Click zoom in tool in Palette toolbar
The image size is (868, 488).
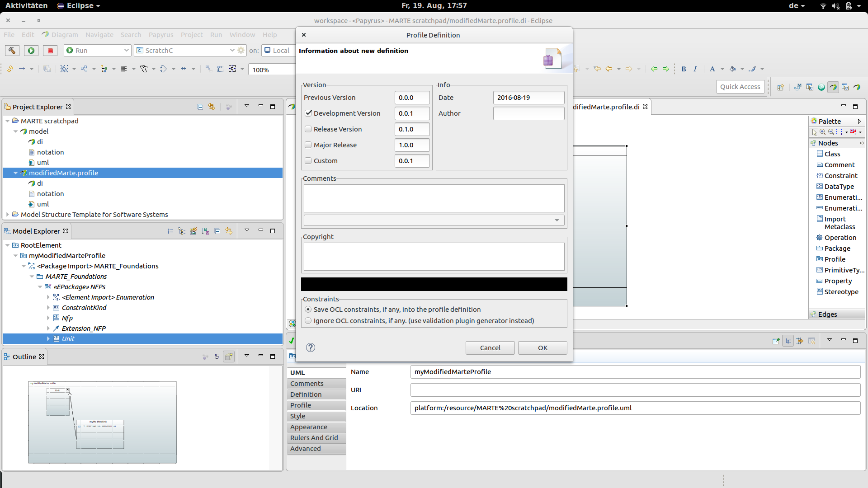pyautogui.click(x=823, y=132)
